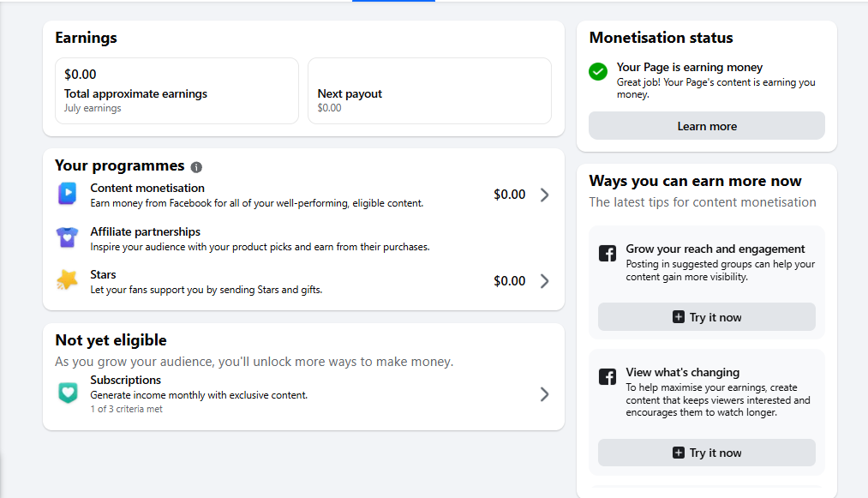Click Facebook icon beside View what's changing
The image size is (868, 498).
(x=608, y=376)
